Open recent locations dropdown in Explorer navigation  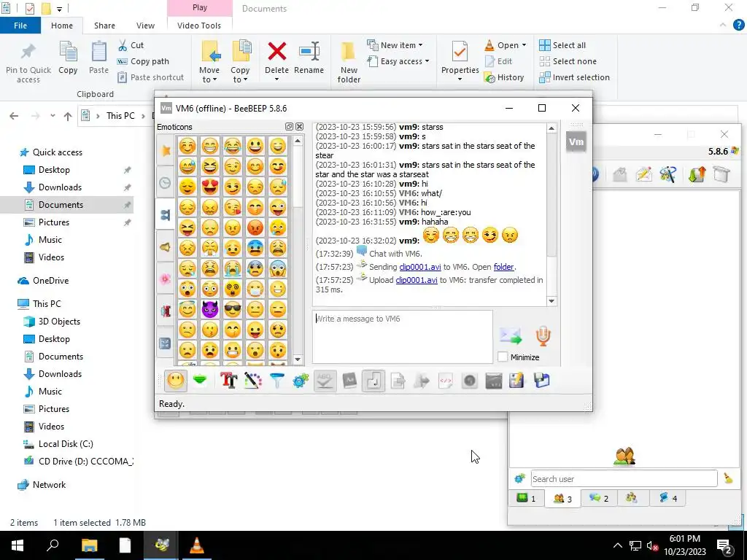tap(53, 116)
